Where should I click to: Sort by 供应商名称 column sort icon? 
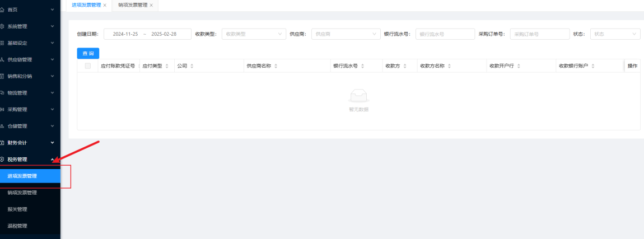pyautogui.click(x=276, y=66)
